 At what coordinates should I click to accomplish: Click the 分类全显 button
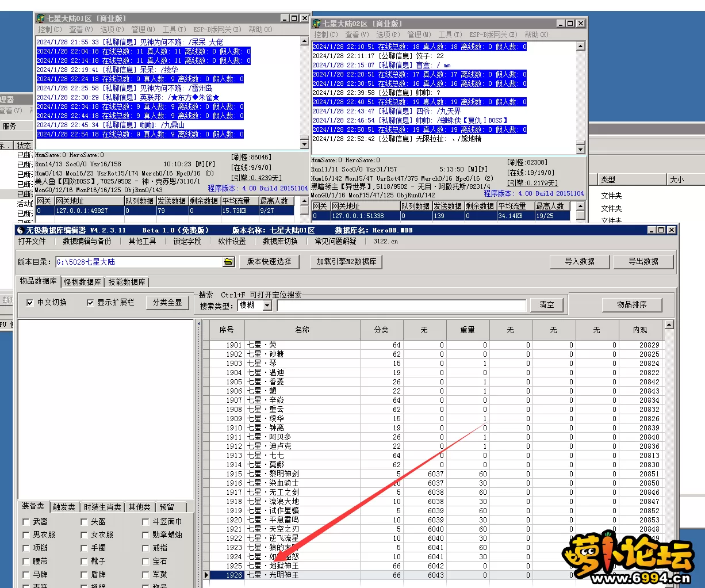(x=167, y=303)
